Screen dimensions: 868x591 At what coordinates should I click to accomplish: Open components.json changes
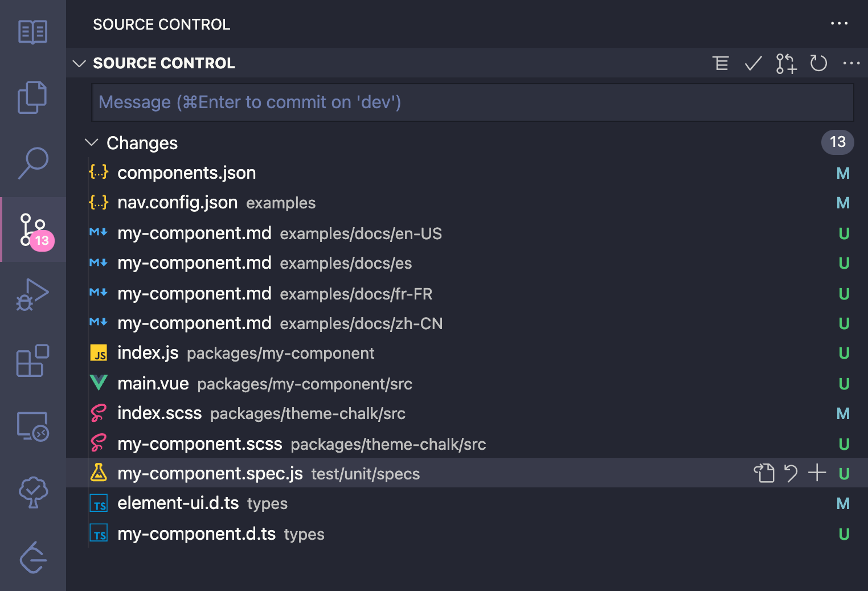click(x=186, y=173)
